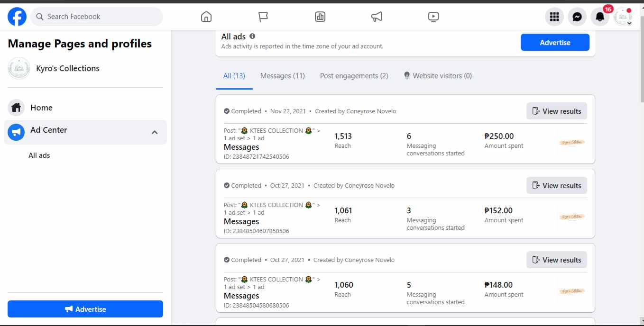Screen dimensions: 644x326
Task: Click Completed check icon on Nov 22 ad
Action: (227, 111)
